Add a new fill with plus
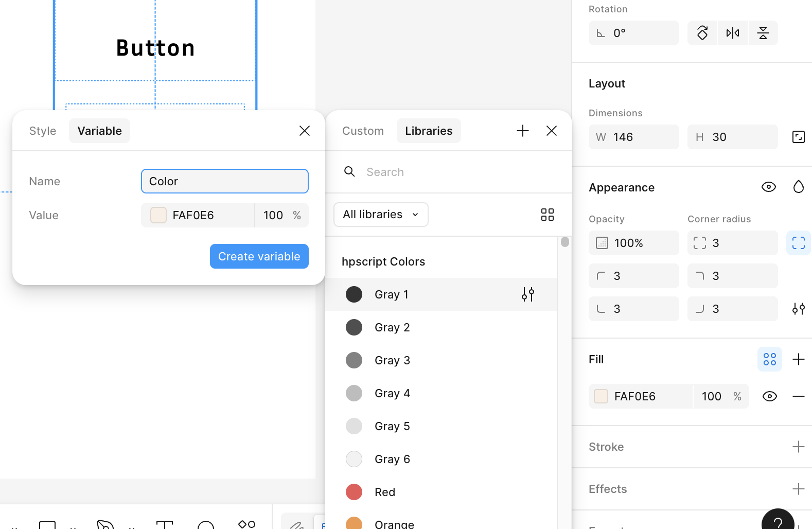Screen dimensions: 812x529 tap(798, 359)
